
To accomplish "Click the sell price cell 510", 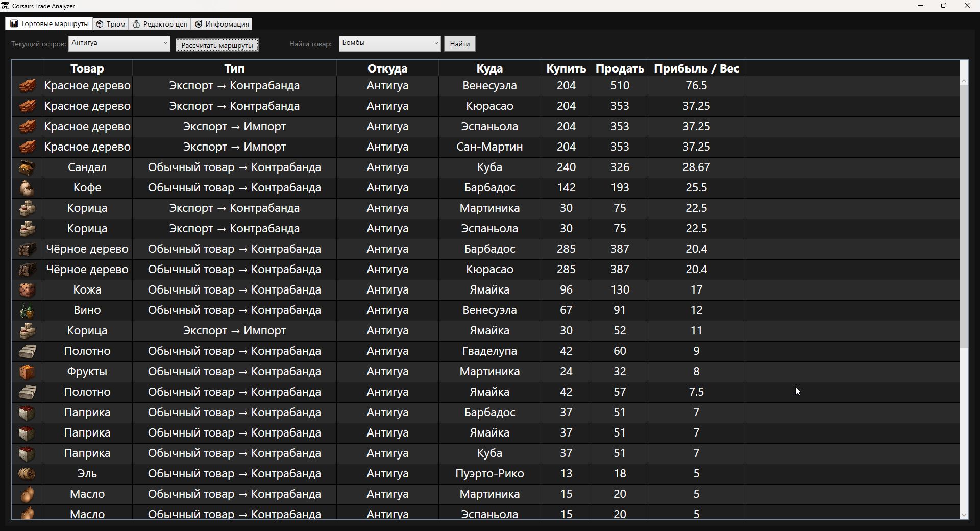I will [x=620, y=86].
